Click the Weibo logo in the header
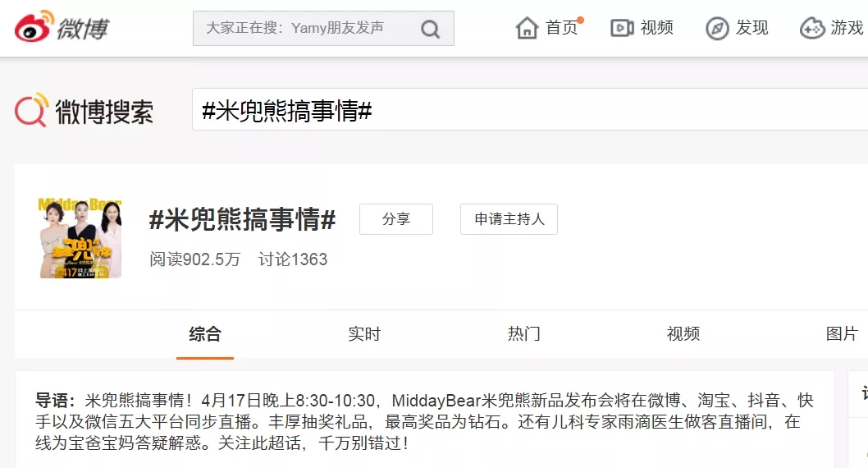Image resolution: width=868 pixels, height=468 pixels. click(x=62, y=28)
